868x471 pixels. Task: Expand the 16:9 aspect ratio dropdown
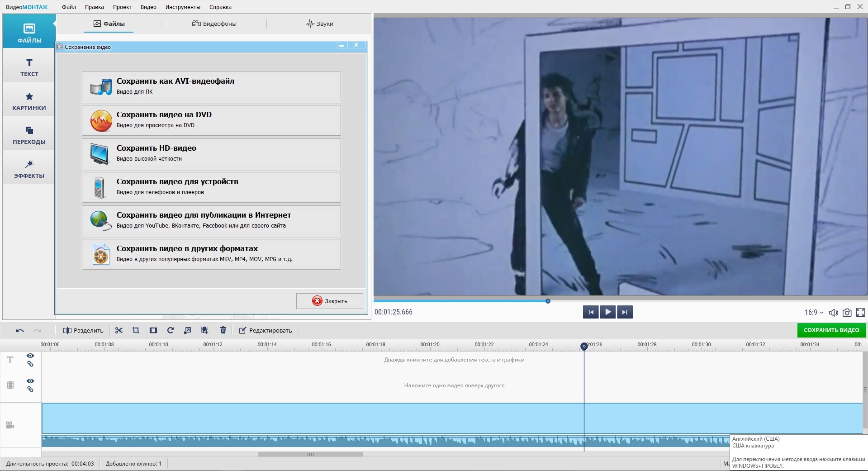pyautogui.click(x=814, y=312)
